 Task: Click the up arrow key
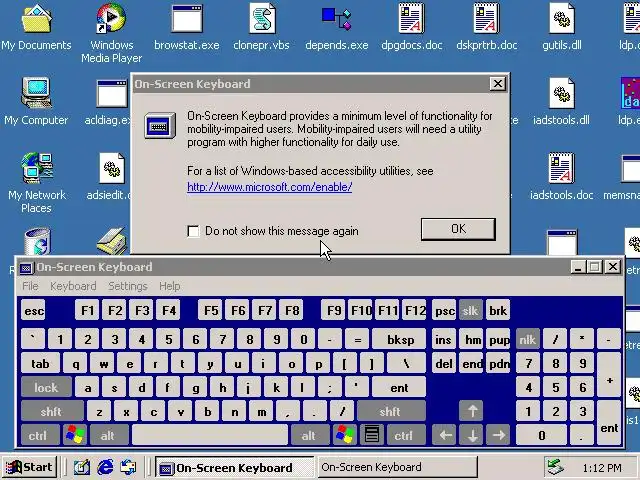(472, 411)
